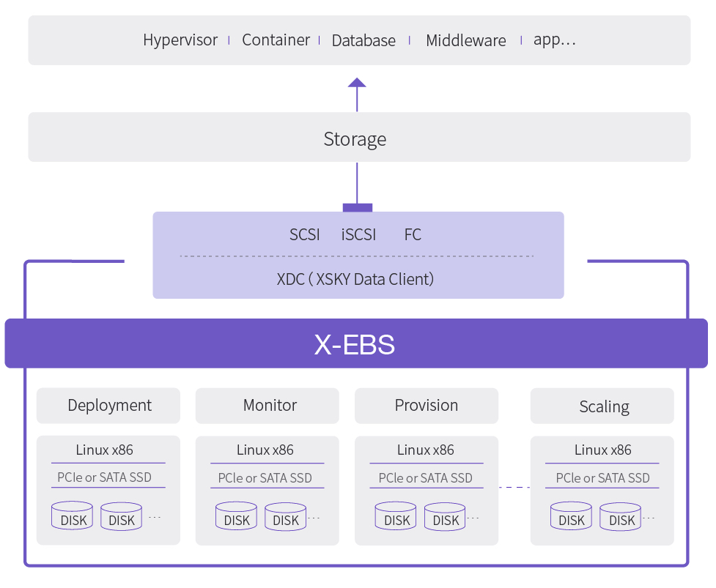Viewport: 716px width, 588px height.
Task: Click the Provision box
Action: coord(427,406)
